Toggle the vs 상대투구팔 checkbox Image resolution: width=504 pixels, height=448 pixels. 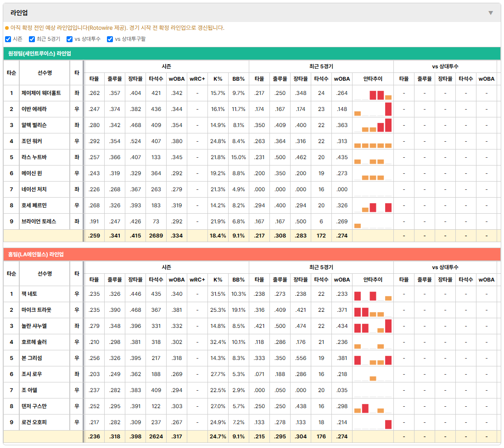click(110, 39)
